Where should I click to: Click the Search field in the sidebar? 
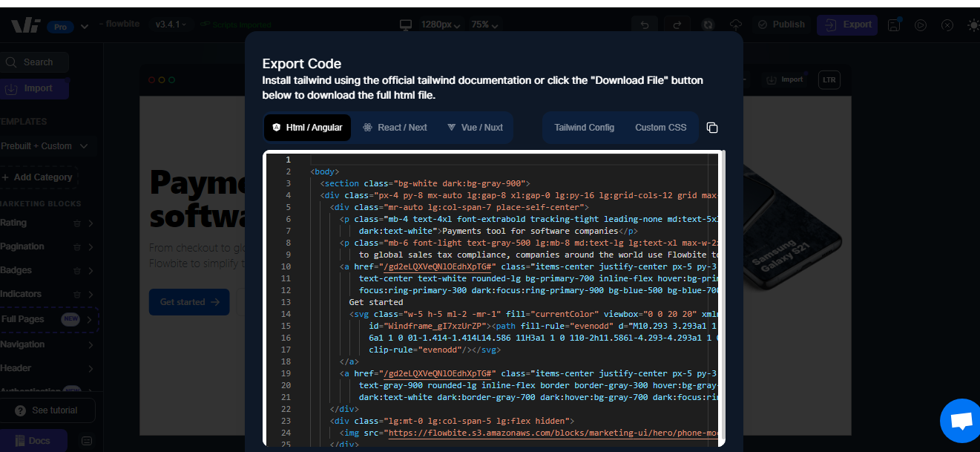pyautogui.click(x=34, y=62)
